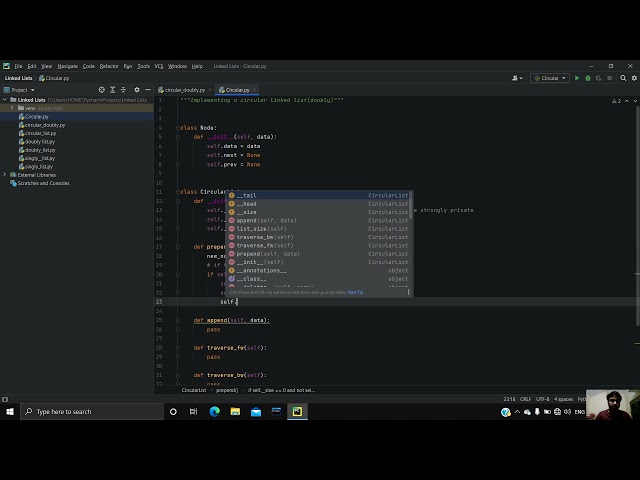This screenshot has width=640, height=480.
Task: Click Select Opened File target icon
Action: point(102,90)
